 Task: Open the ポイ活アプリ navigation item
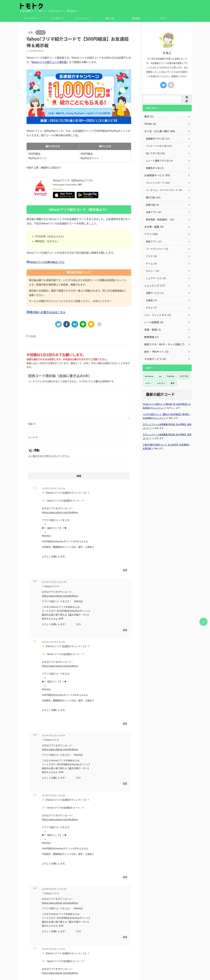coord(58,18)
